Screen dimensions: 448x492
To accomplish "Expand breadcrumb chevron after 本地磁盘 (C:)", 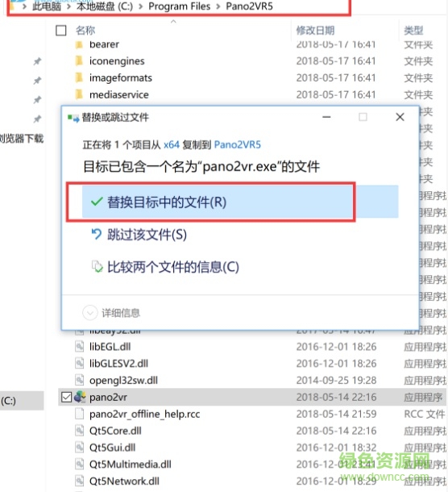I will [x=141, y=6].
